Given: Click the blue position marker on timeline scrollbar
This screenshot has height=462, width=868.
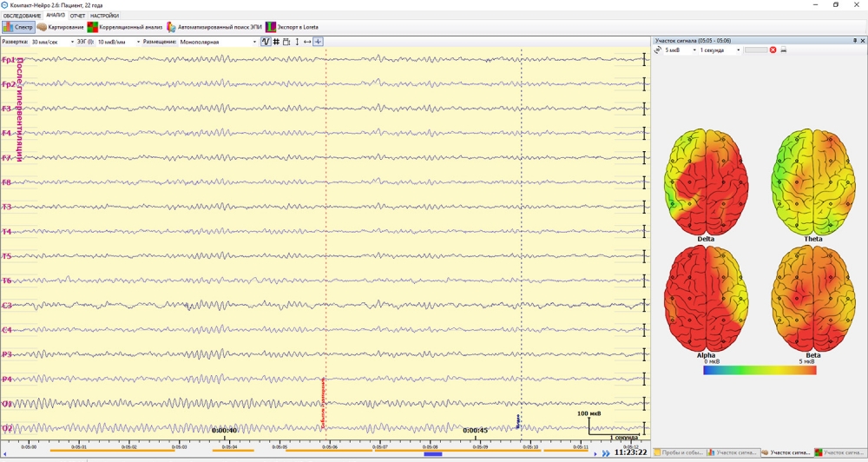Looking at the screenshot, I should pyautogui.click(x=432, y=454).
